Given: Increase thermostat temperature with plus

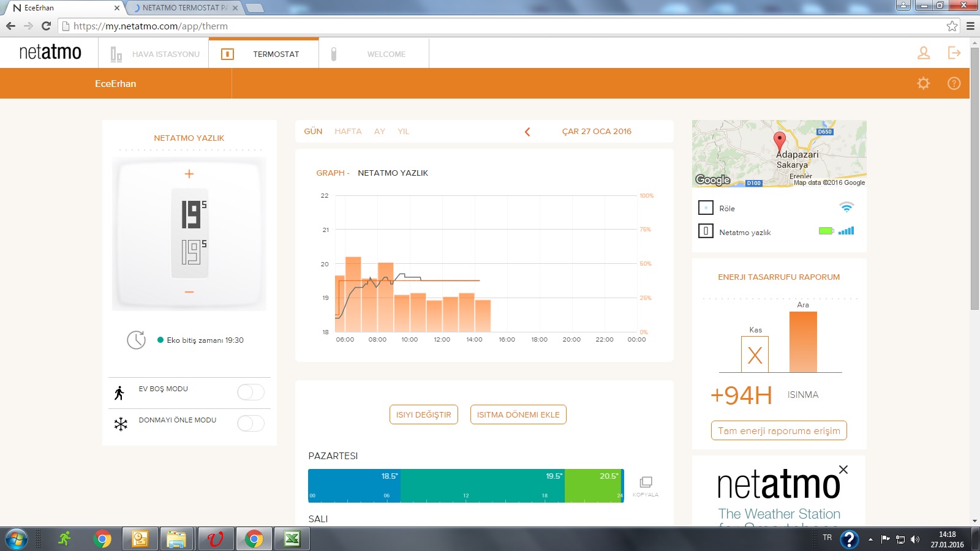Looking at the screenshot, I should click(x=189, y=174).
